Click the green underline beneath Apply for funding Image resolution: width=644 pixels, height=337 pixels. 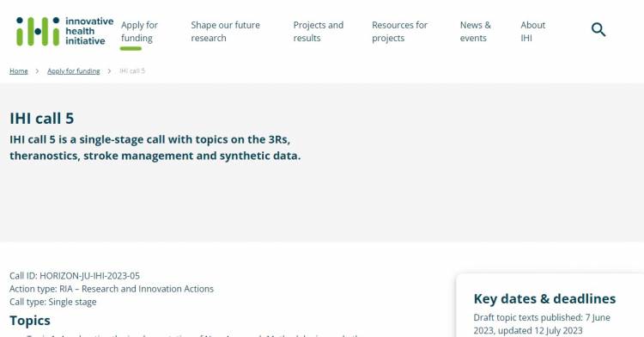click(x=131, y=48)
